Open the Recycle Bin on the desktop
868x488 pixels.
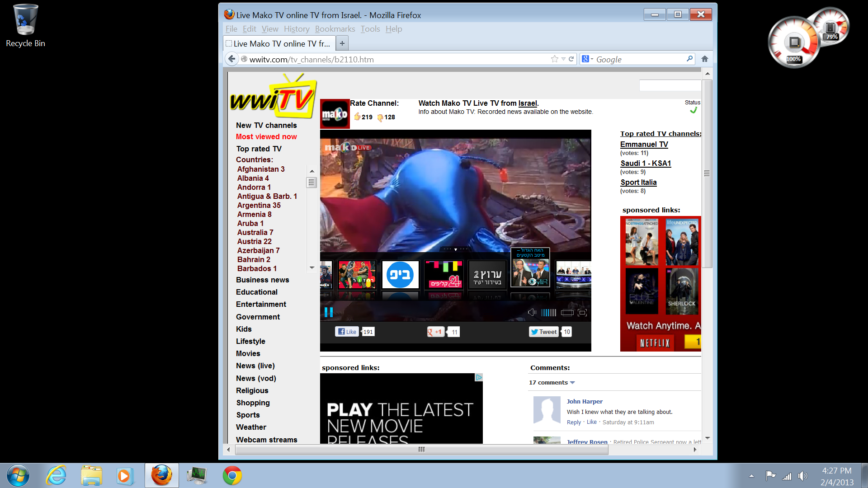pyautogui.click(x=25, y=26)
